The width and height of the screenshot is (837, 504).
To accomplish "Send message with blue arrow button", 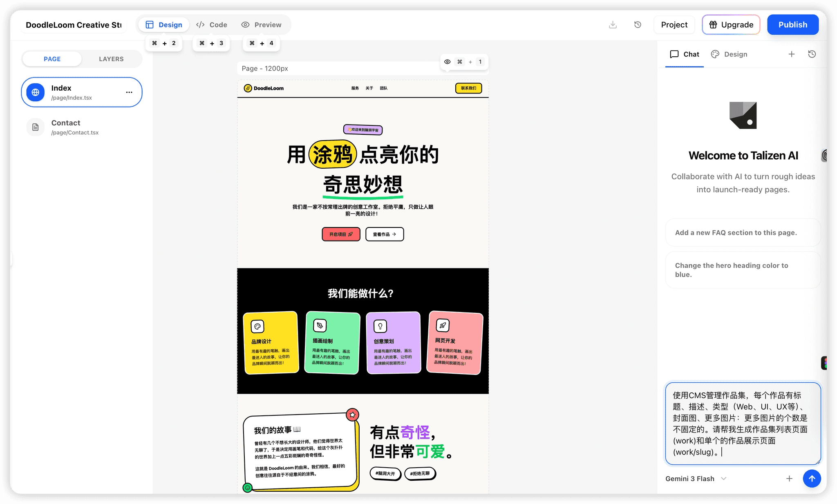I will pyautogui.click(x=812, y=478).
